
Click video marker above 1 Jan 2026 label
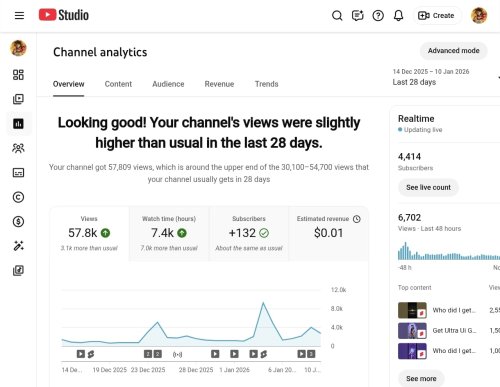tap(234, 354)
